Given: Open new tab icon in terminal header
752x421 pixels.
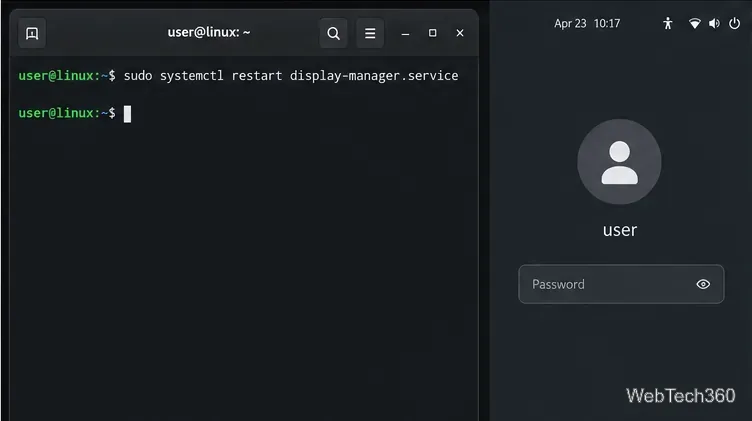Looking at the screenshot, I should point(32,33).
